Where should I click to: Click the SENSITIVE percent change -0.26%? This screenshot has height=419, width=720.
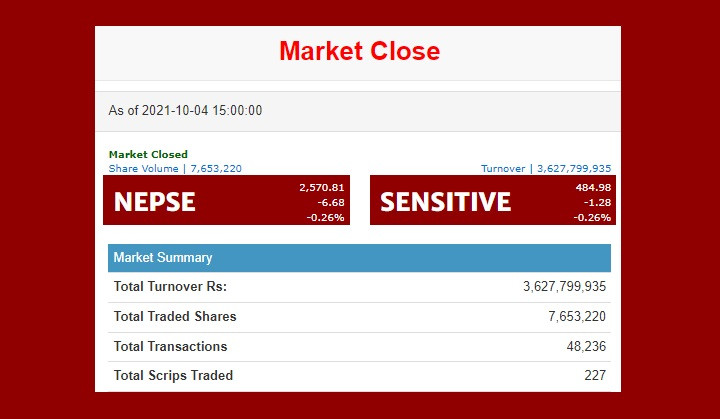pos(592,218)
